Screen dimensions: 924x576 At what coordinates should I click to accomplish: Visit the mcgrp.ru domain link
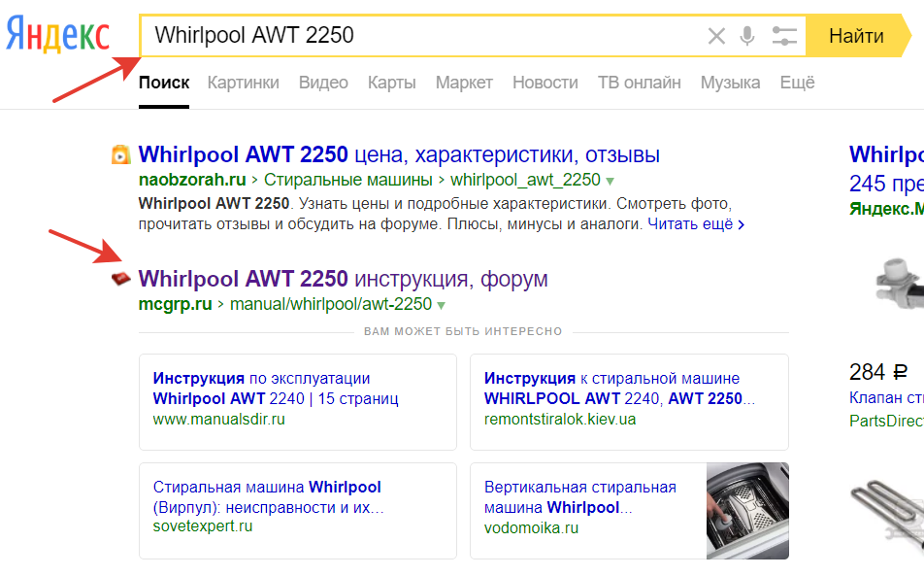175,304
